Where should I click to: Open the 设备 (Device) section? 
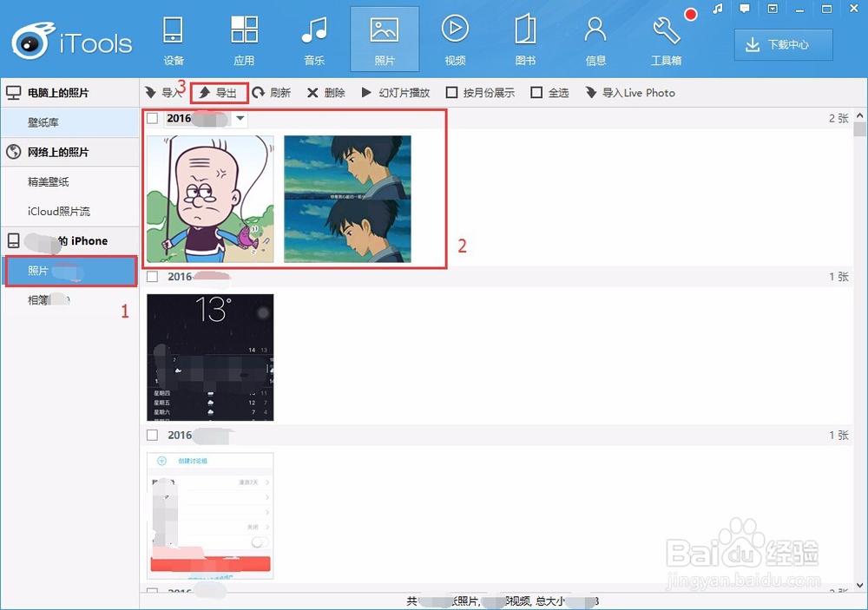point(174,41)
